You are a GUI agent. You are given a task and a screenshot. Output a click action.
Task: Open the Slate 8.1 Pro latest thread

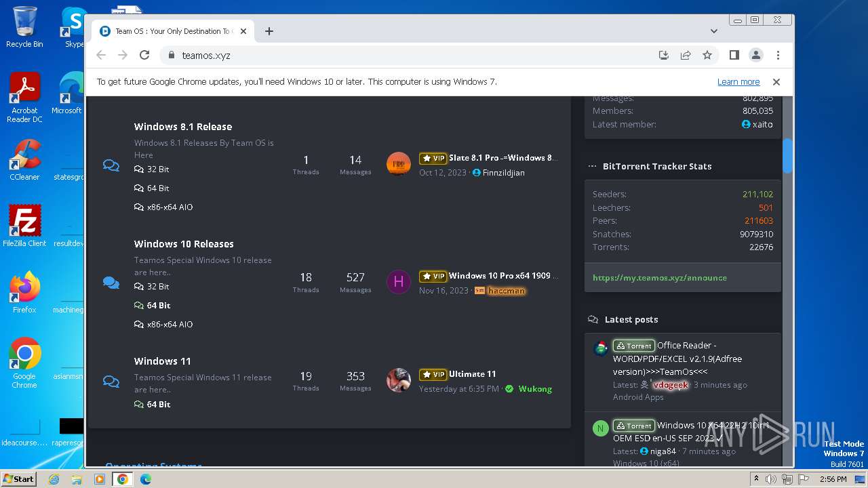tap(503, 158)
